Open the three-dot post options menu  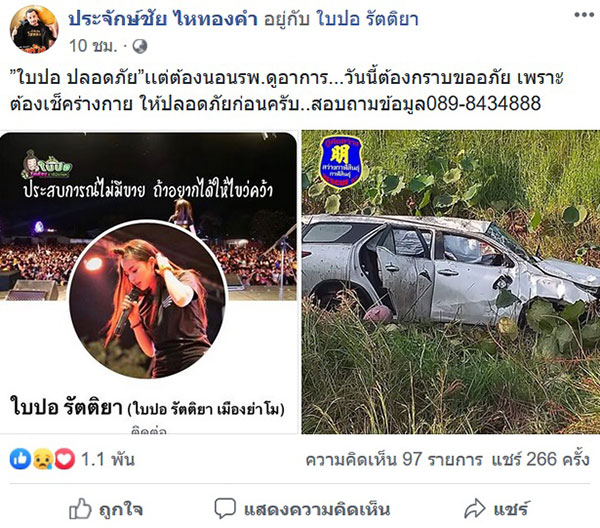pyautogui.click(x=584, y=15)
